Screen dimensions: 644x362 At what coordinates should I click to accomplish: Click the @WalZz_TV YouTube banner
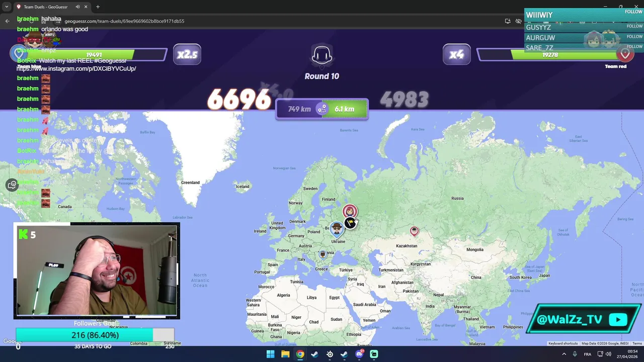click(584, 319)
